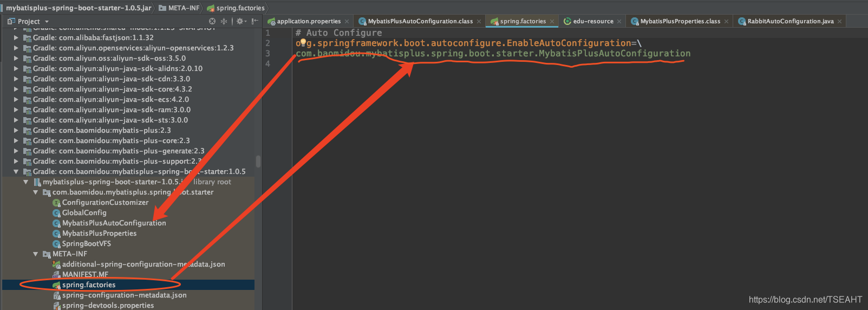Viewport: 868px width, 310px height.
Task: Select the spring.factories editor tab
Action: [523, 21]
